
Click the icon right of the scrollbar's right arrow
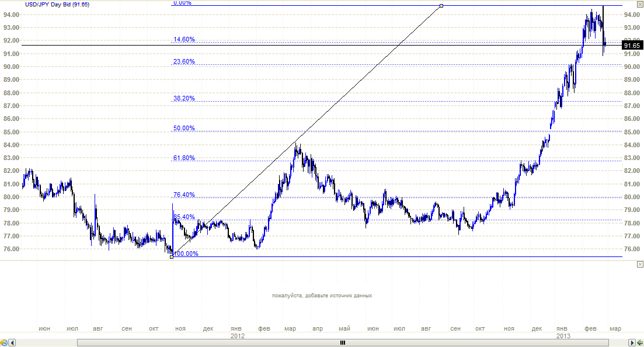point(639,342)
